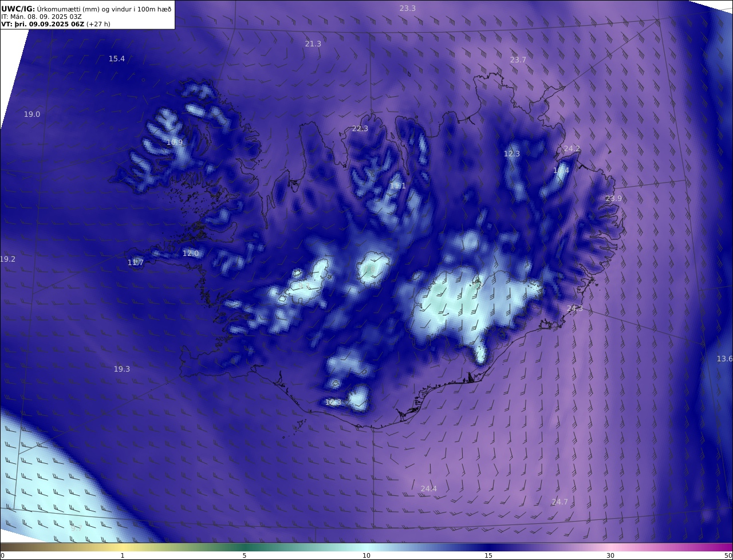
Task: Click the 24.2 value label
Action: click(x=572, y=148)
